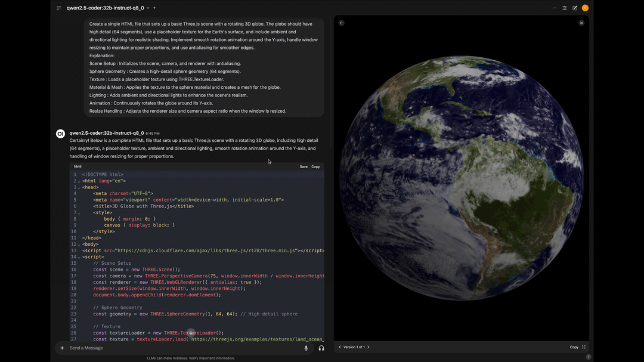Click 'Sphere Geometry' explanation line in prompt
This screenshot has height=362, width=644.
pos(165,72)
